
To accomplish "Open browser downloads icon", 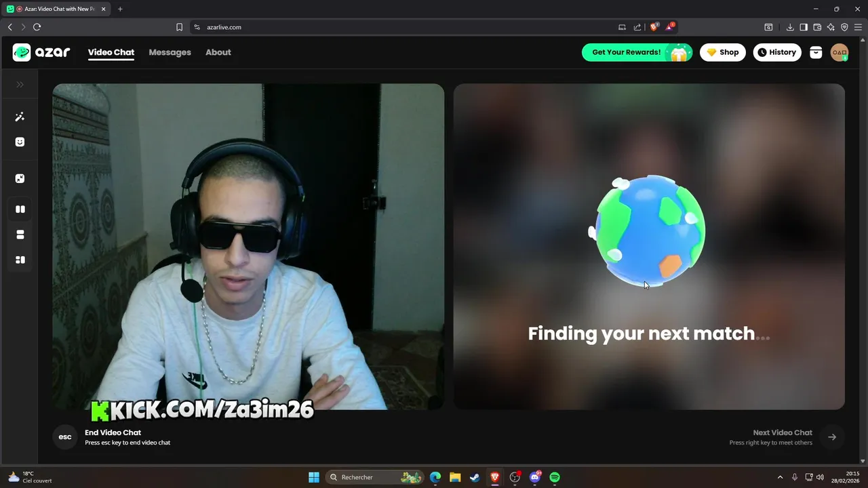I will tap(790, 27).
